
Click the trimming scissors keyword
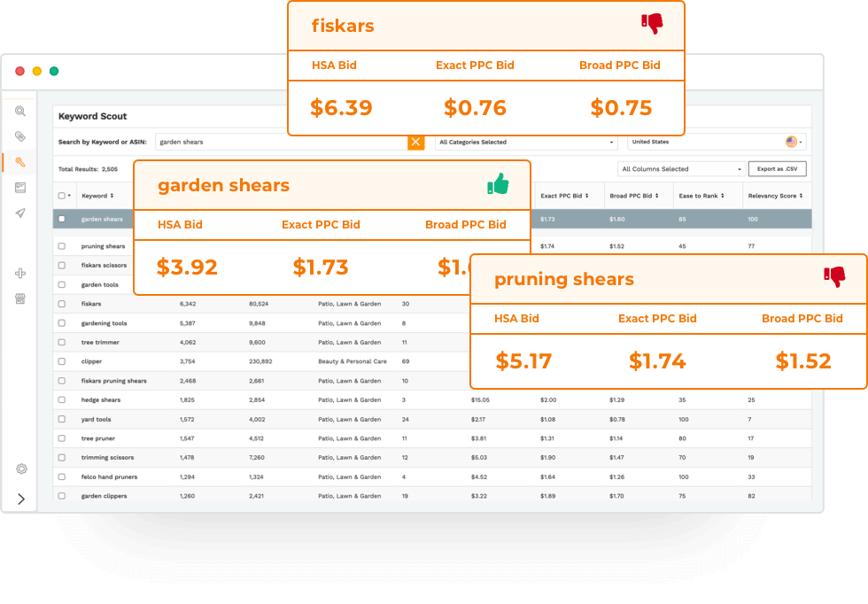click(x=107, y=457)
